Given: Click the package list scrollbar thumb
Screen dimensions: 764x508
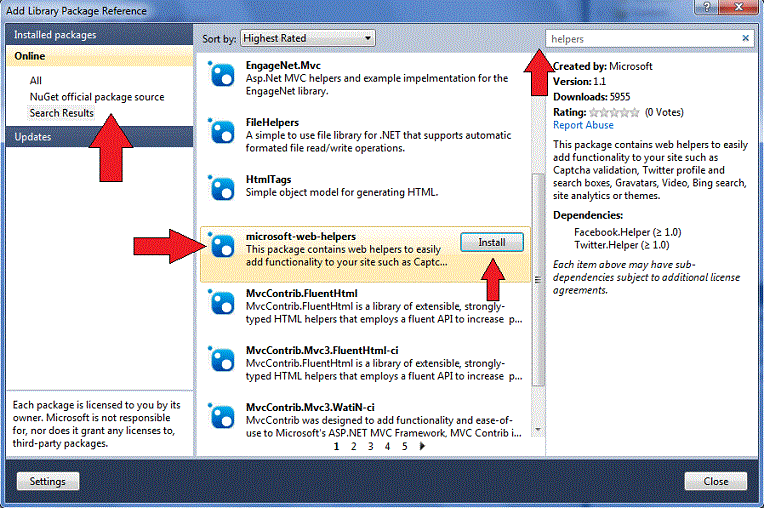Looking at the screenshot, I should click(537, 280).
